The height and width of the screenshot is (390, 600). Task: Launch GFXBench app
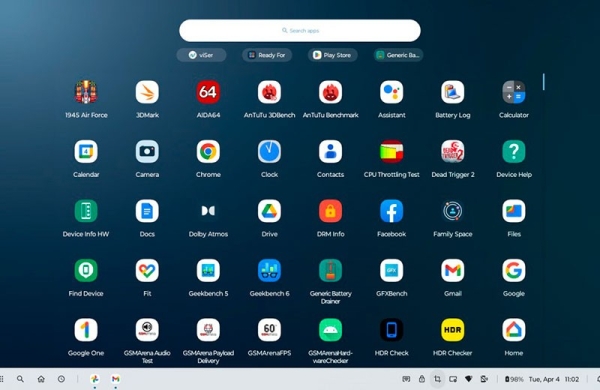[x=391, y=271]
